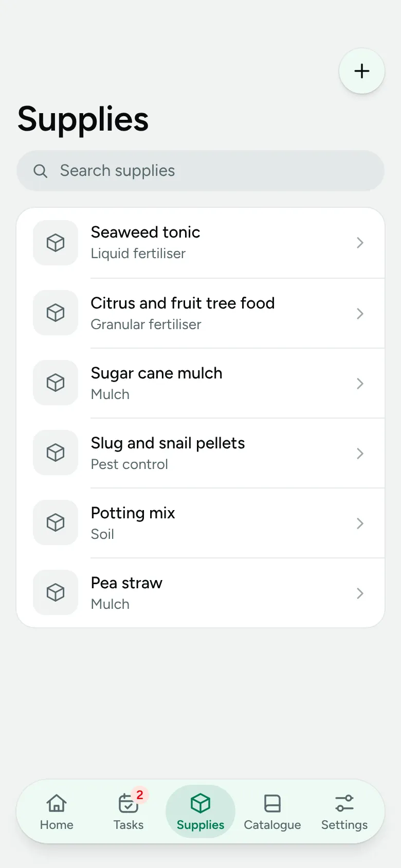Open the Pea straw entry

point(200,593)
